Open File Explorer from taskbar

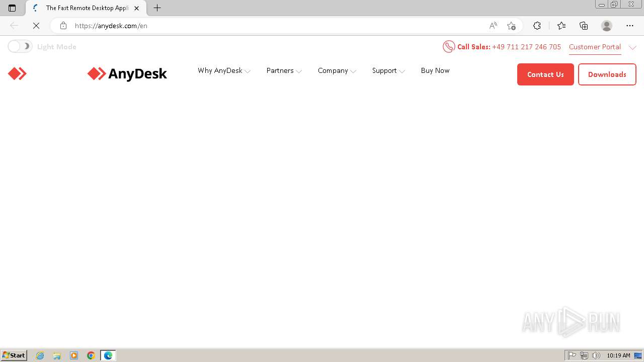point(57,355)
